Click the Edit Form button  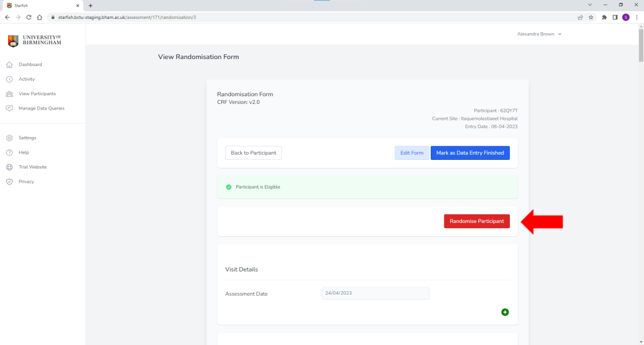pos(412,153)
